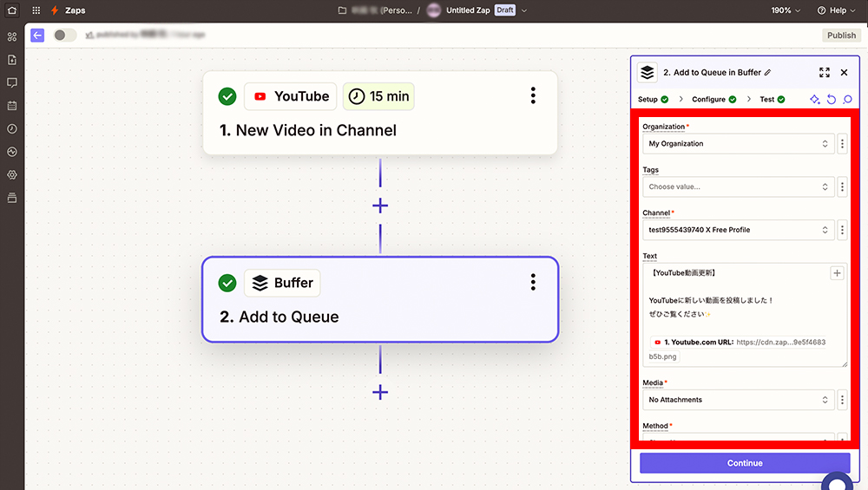
Task: Open the Zap file notes sidebar icon
Action: point(12,60)
